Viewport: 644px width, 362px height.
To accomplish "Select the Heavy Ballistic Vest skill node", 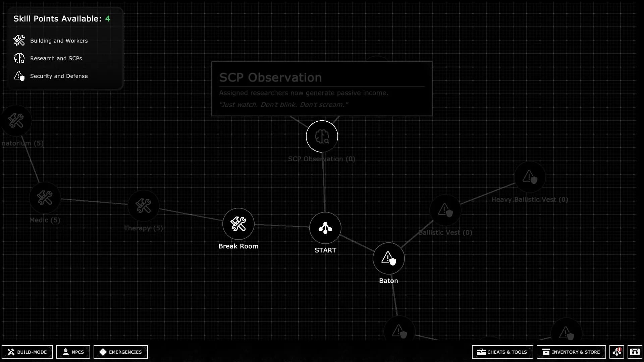I will pos(530,177).
